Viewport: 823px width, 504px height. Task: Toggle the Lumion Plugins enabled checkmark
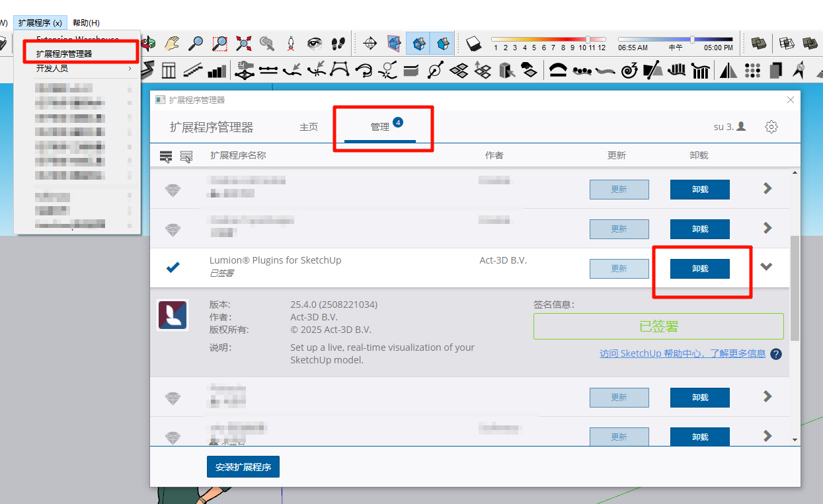[173, 267]
